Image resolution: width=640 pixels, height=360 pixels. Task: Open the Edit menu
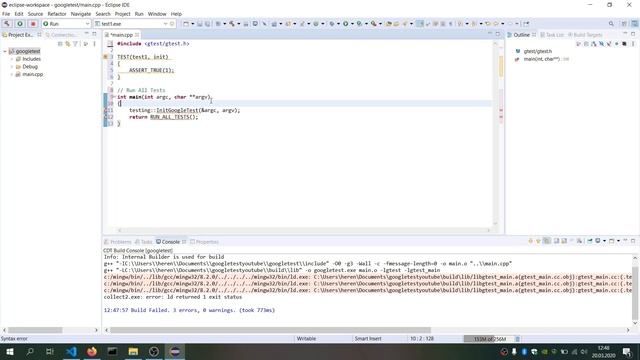[x=19, y=14]
